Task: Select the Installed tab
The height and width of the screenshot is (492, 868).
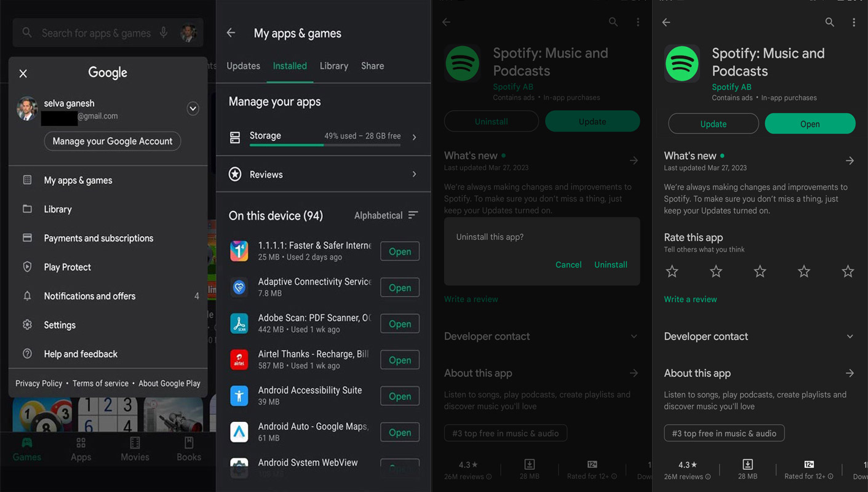Action: tap(290, 66)
